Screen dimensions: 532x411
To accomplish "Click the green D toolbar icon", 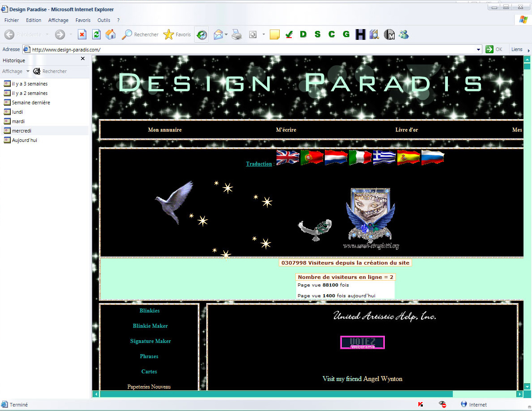I will (303, 34).
